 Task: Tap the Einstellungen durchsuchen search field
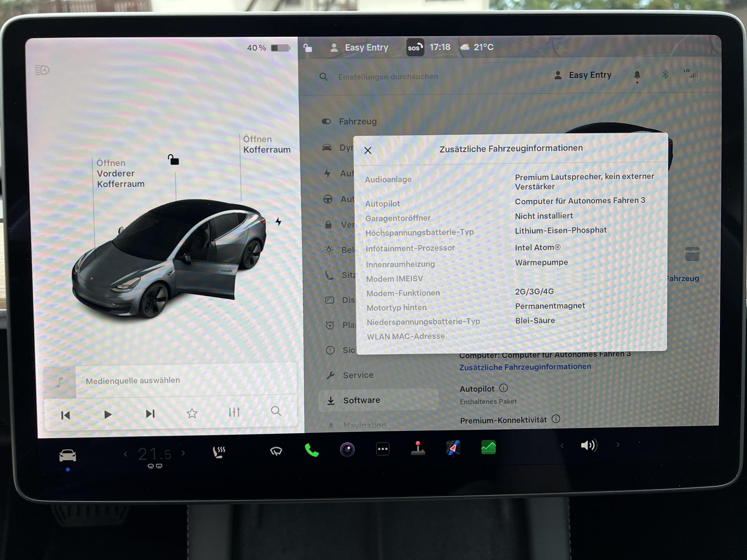[388, 77]
